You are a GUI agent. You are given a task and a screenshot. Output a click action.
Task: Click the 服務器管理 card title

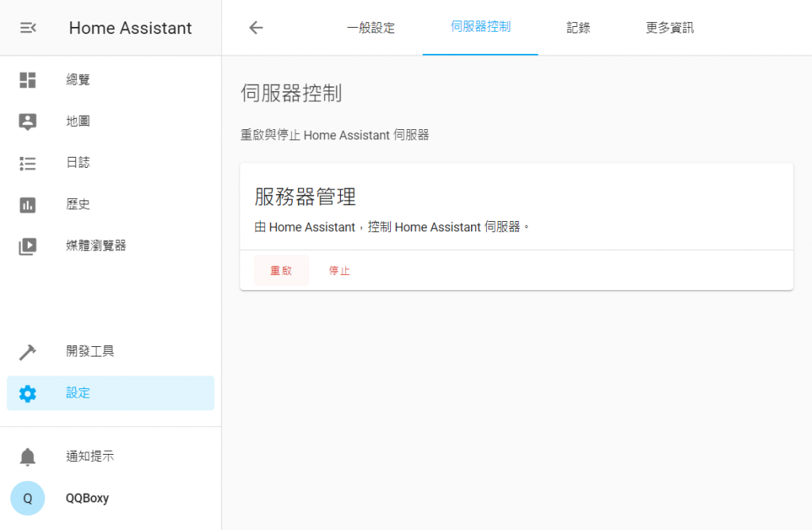click(305, 196)
